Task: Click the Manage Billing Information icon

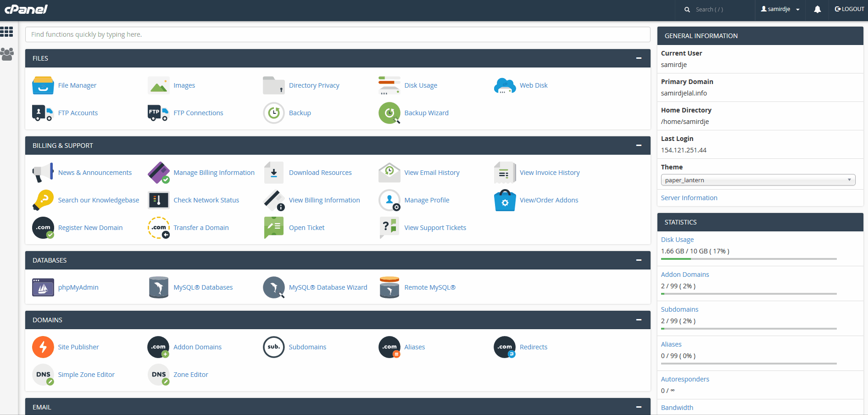Action: click(x=159, y=173)
